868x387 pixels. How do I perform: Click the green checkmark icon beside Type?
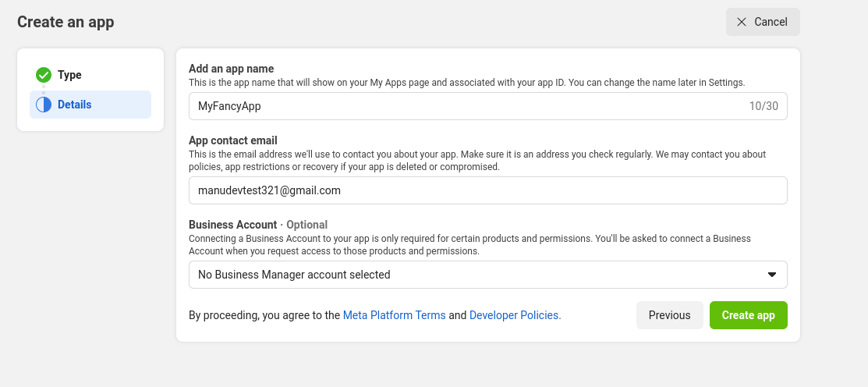click(x=44, y=75)
